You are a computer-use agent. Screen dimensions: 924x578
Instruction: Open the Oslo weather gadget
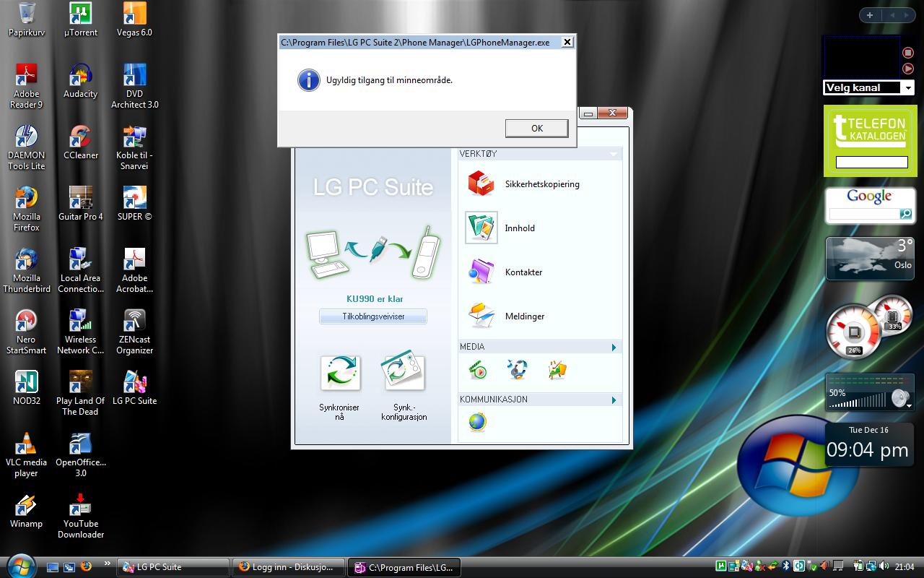click(x=870, y=259)
